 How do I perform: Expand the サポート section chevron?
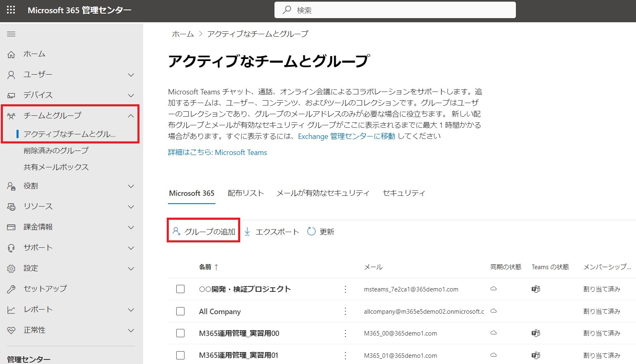click(x=131, y=248)
